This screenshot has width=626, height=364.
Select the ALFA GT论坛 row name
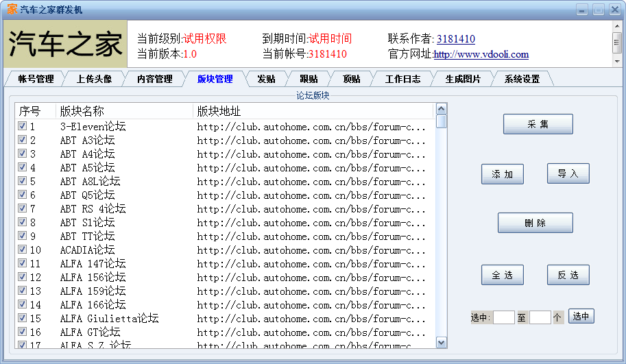[x=91, y=332]
